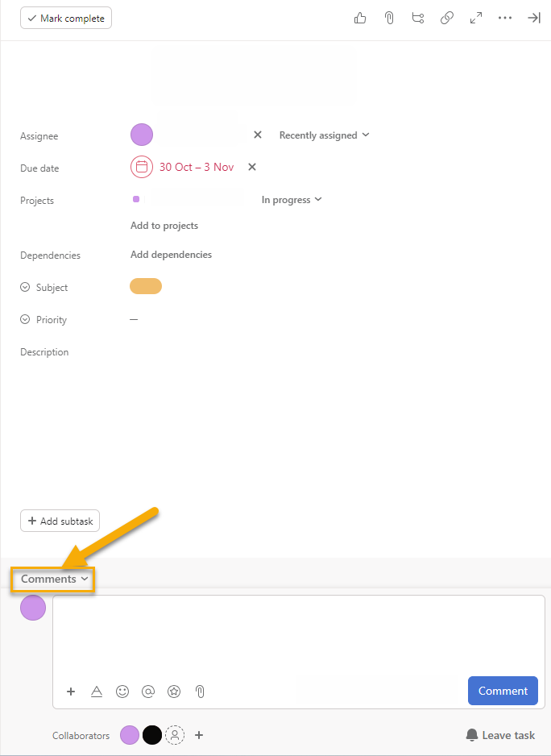The width and height of the screenshot is (551, 756).
Task: Click the orange Subject color pill
Action: pyautogui.click(x=146, y=286)
